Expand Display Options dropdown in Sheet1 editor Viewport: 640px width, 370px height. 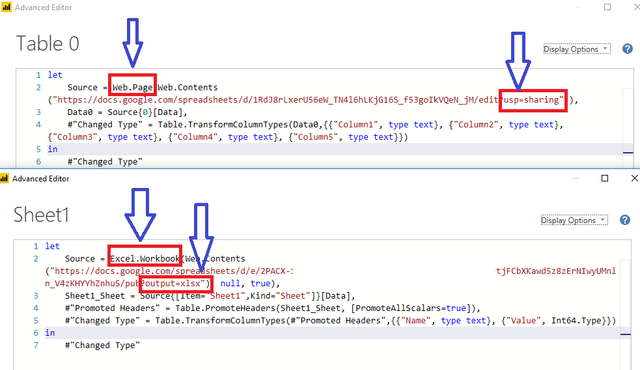point(574,220)
